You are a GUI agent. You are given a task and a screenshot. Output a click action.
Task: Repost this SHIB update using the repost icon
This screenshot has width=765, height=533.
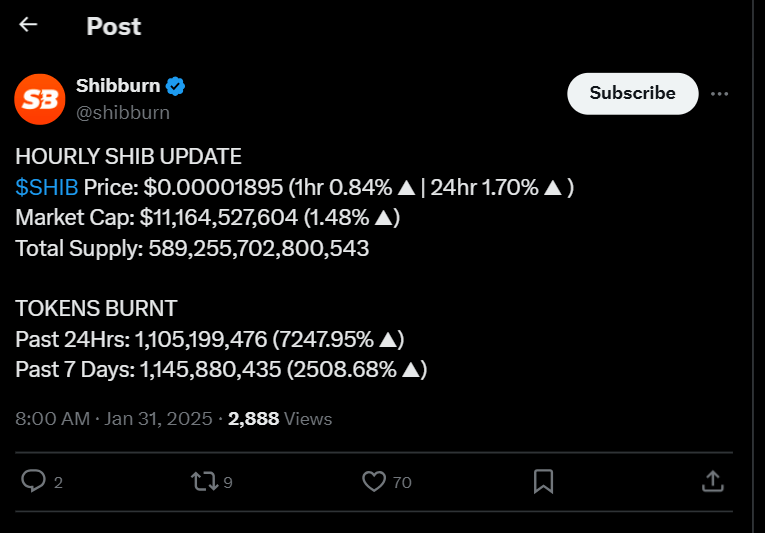pos(203,481)
